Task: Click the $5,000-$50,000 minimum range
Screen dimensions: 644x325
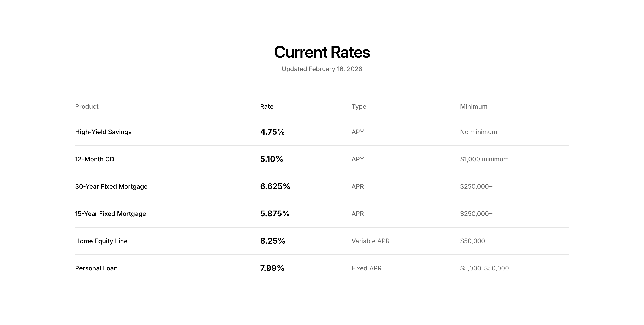Action: (x=484, y=268)
